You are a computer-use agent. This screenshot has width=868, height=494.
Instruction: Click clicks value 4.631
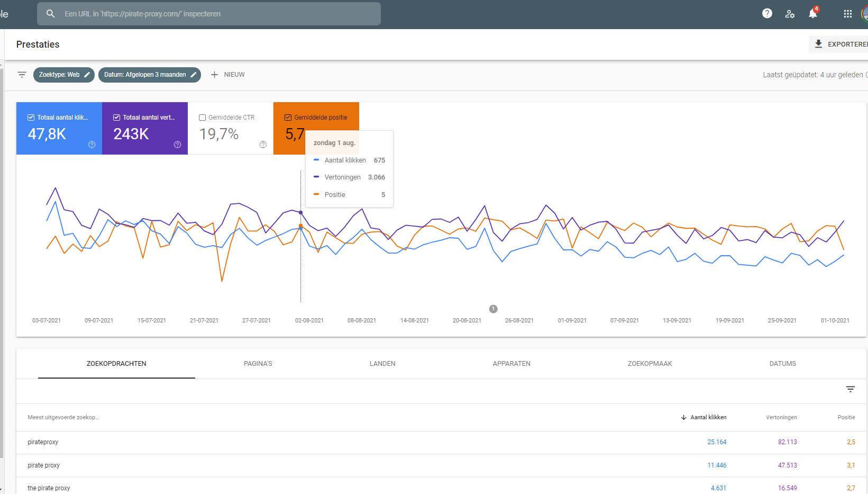pos(718,488)
